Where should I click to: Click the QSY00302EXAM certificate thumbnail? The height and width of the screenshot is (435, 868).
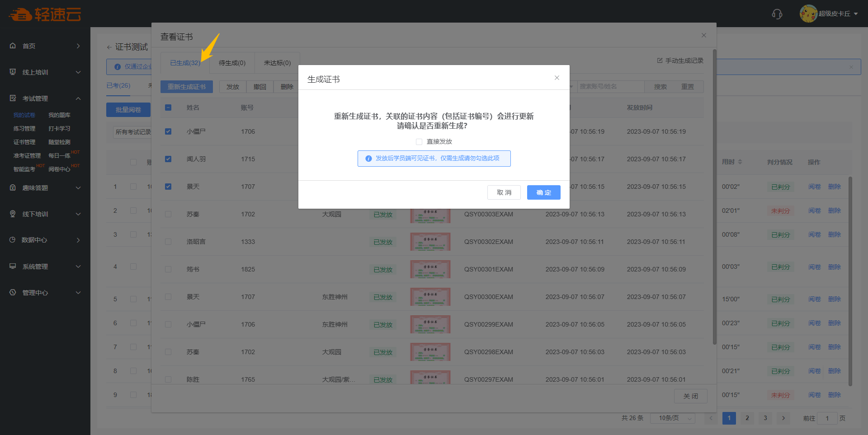tap(430, 242)
